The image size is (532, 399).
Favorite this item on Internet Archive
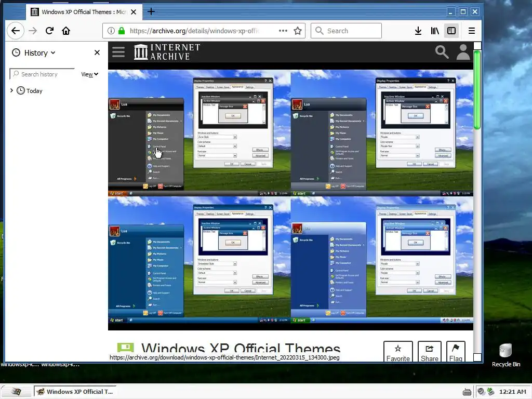coord(398,352)
